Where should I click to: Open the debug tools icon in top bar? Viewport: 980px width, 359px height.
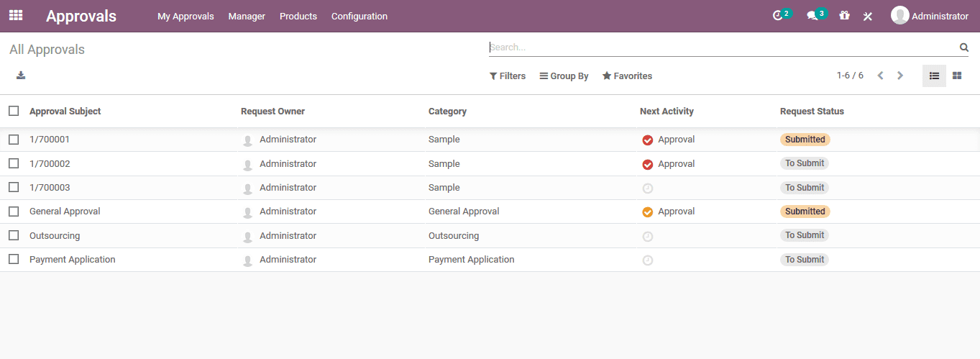click(x=868, y=16)
